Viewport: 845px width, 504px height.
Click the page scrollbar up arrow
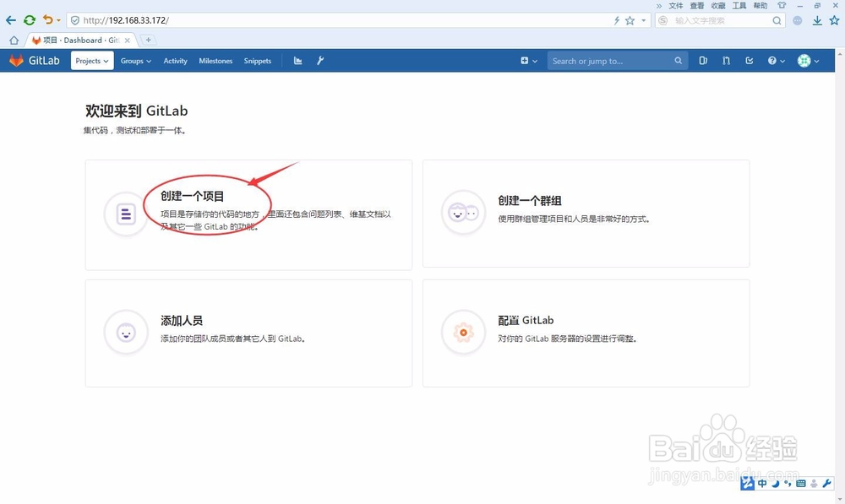(840, 54)
